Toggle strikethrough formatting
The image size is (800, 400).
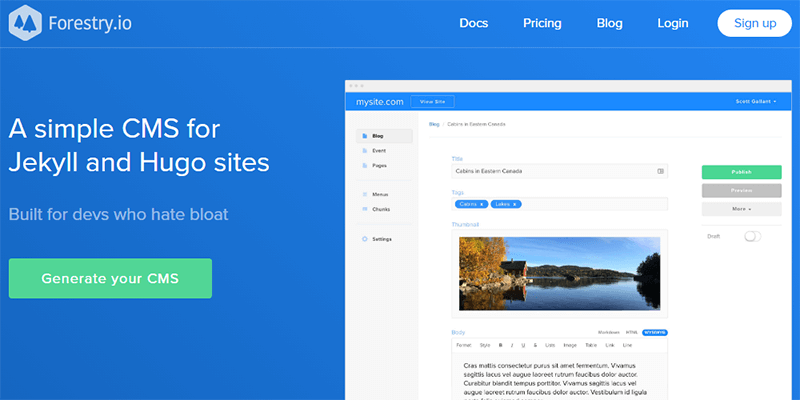click(x=535, y=345)
